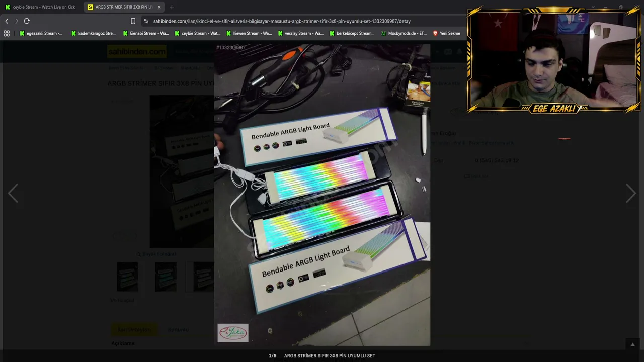Open the berkebiceps Stream bookmark

pos(352,33)
